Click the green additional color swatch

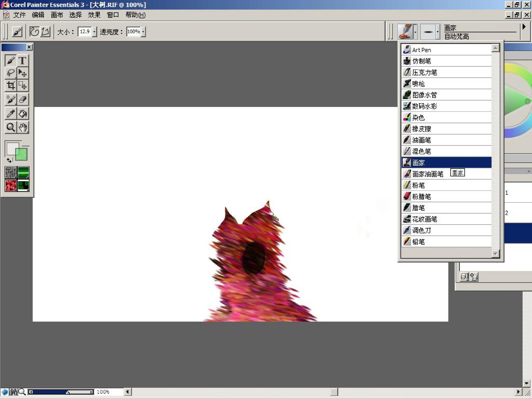22,155
